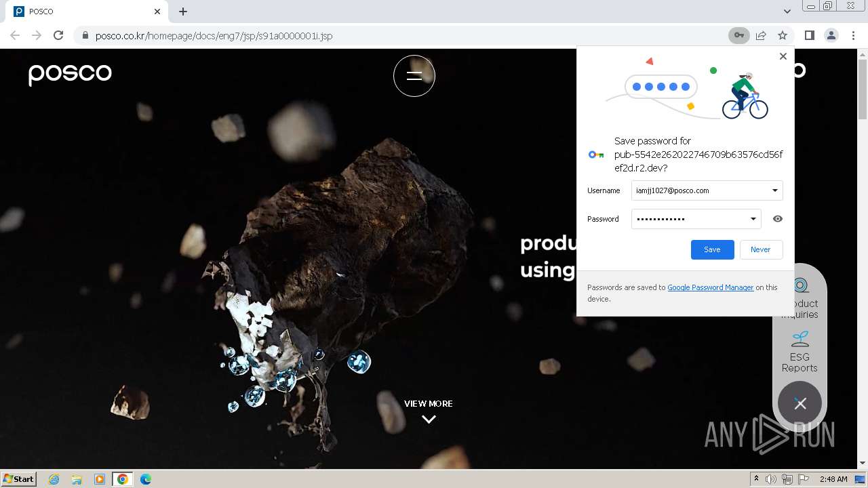Screen dimensions: 868x488
Task: Click the browser forward arrow
Action: (37, 35)
